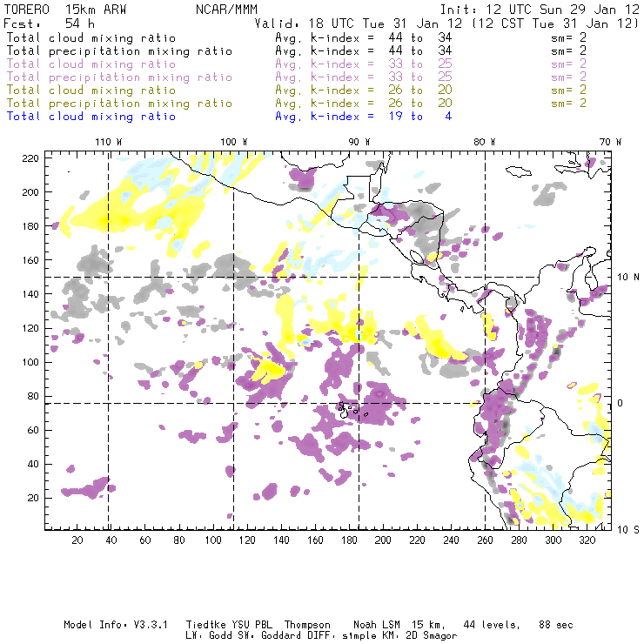644x644 pixels.
Task: Click the black 'Total cloud mixing ratio' legend line
Action: point(91,37)
